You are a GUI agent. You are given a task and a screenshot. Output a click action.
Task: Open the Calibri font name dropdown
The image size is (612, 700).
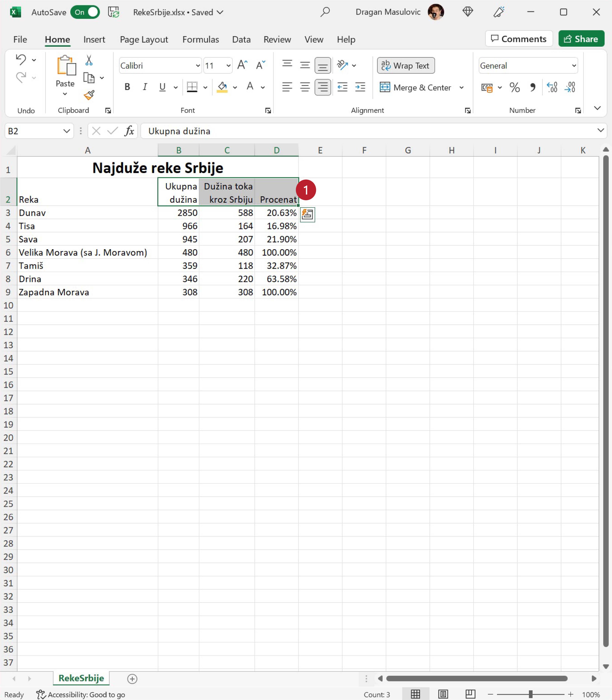pyautogui.click(x=198, y=66)
